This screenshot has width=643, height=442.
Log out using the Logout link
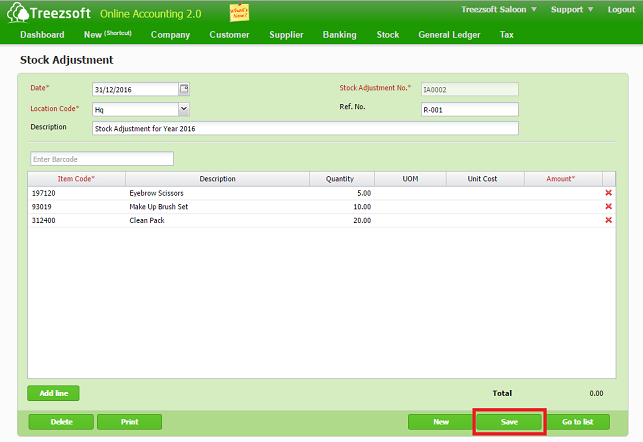pos(621,9)
